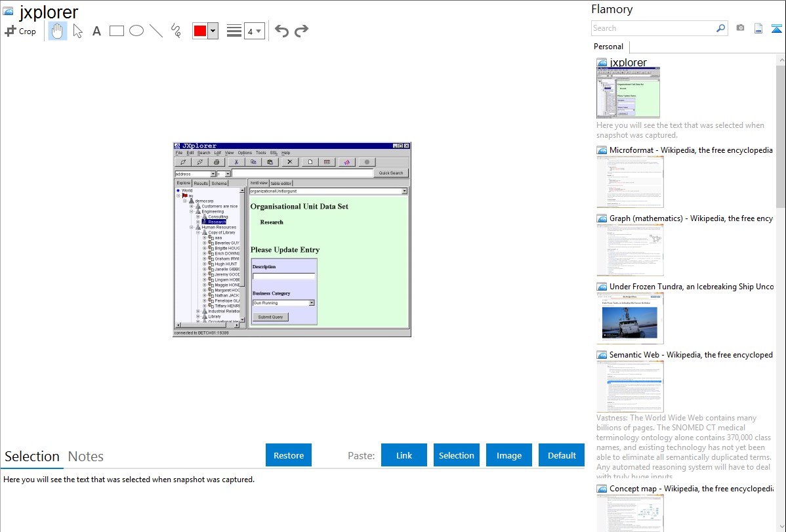Click the icon right of the page icon
Viewport: 786px width, 532px height.
point(776,28)
